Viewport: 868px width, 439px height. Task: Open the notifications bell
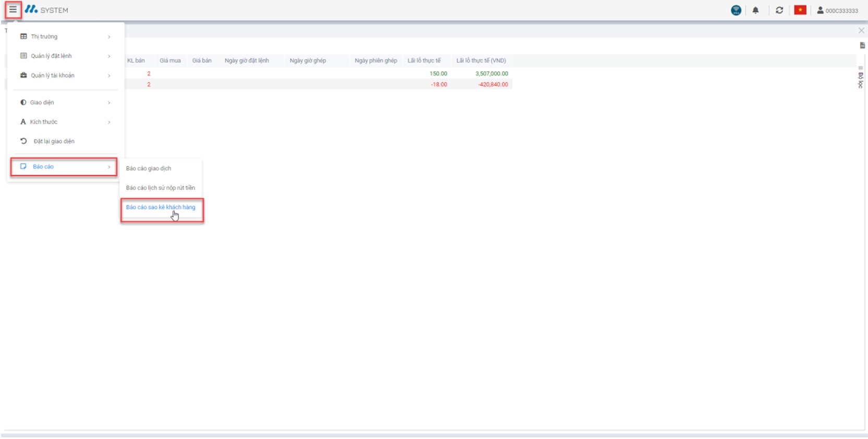[x=755, y=10]
